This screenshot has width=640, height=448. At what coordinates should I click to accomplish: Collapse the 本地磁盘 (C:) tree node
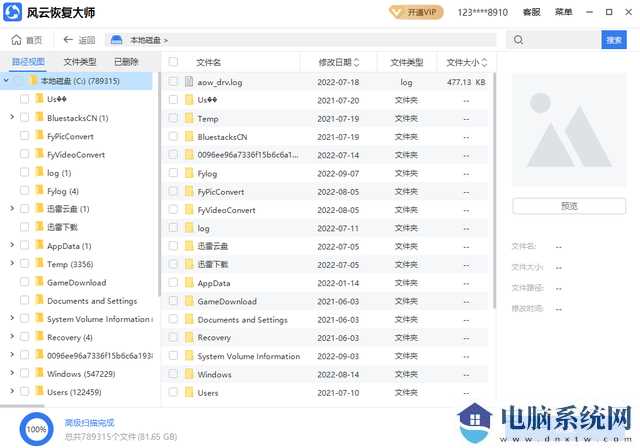6,80
